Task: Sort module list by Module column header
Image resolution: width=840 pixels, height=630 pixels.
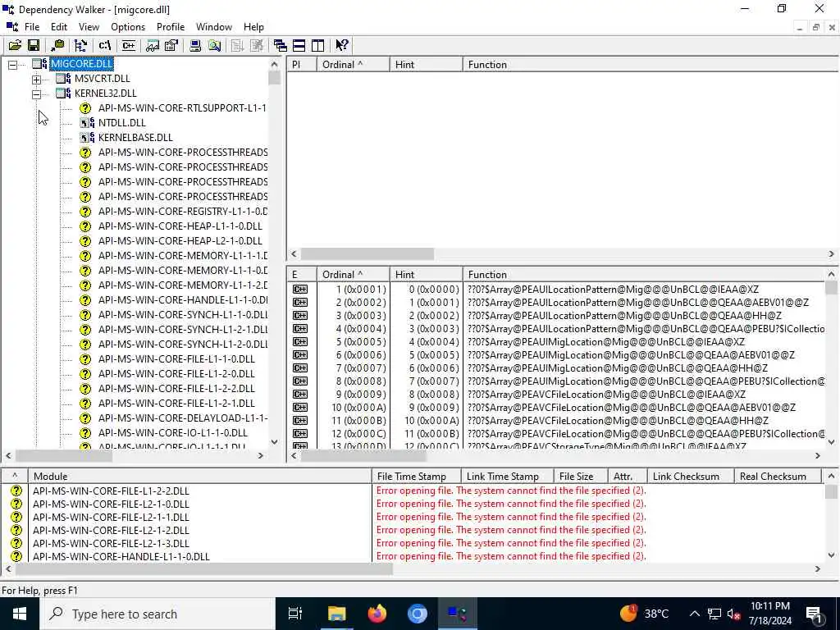Action: 199,477
